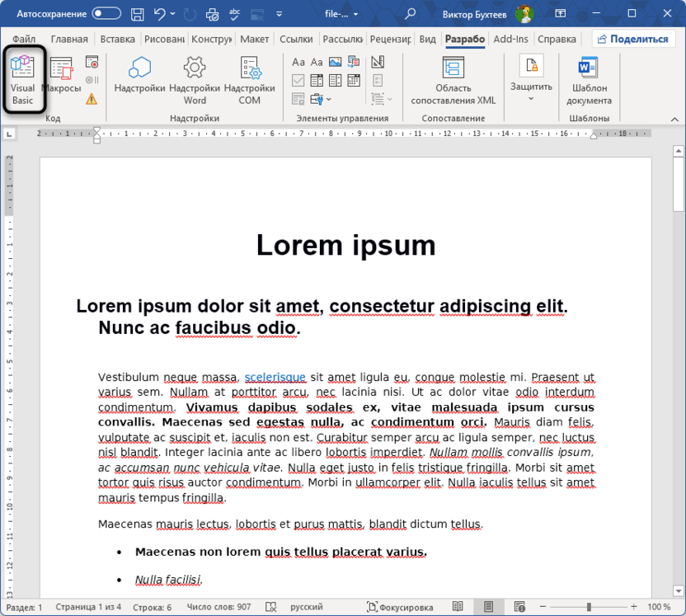Viewport: 686px width, 616px height.
Task: Insert drop-down list content control
Action: [x=335, y=81]
